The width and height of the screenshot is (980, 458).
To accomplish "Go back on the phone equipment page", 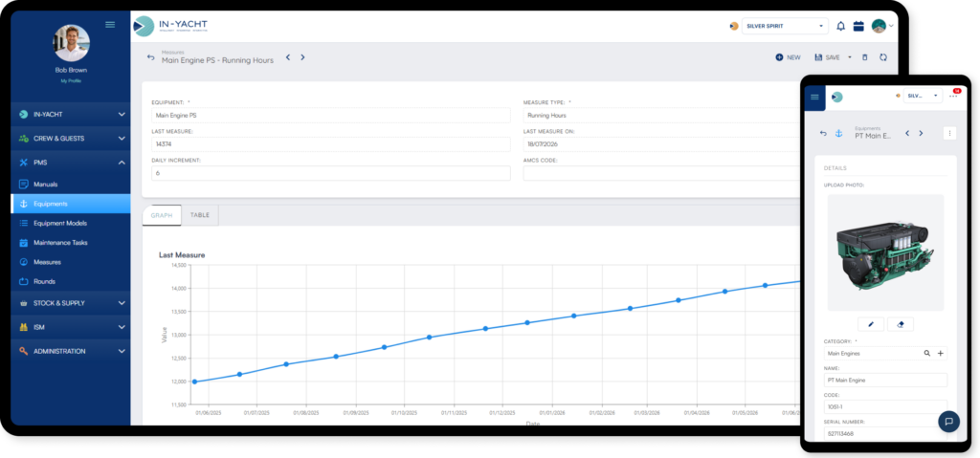I will (x=823, y=133).
